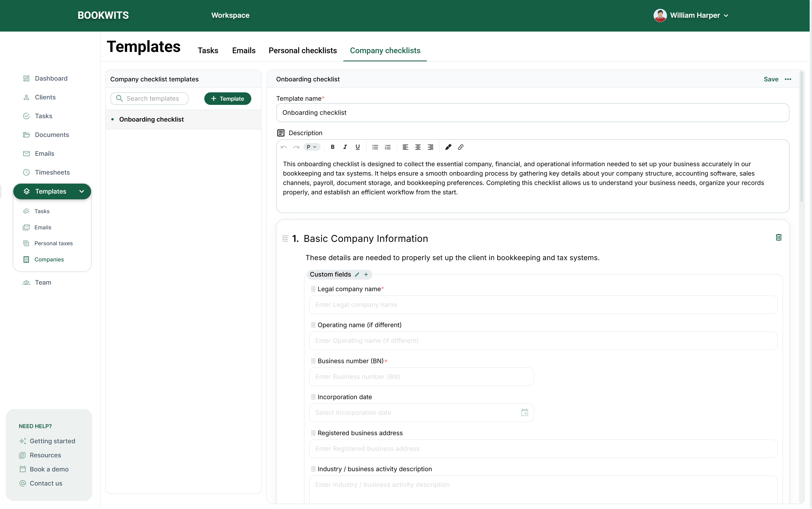Add a new custom field with plus icon
The image size is (812, 509).
pos(366,274)
